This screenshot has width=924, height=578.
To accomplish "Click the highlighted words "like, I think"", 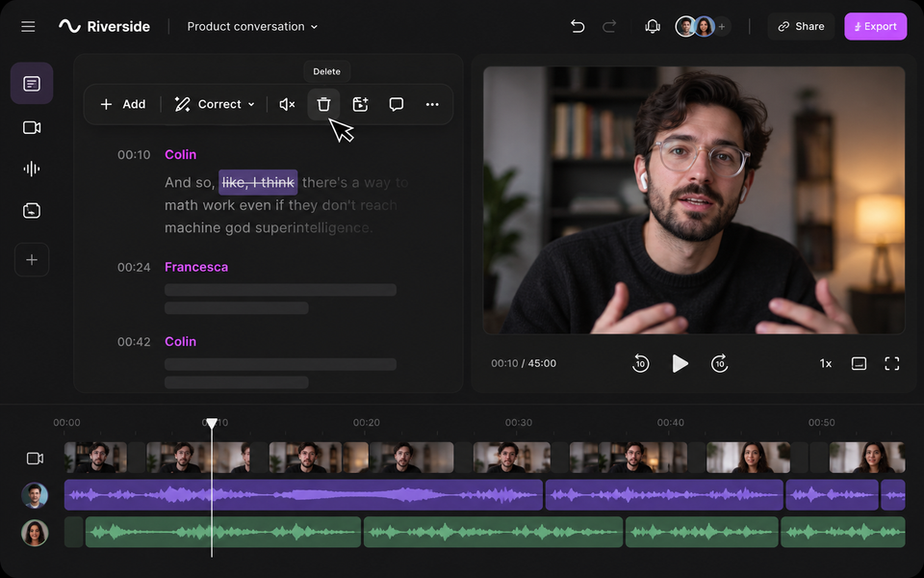I will pyautogui.click(x=258, y=182).
